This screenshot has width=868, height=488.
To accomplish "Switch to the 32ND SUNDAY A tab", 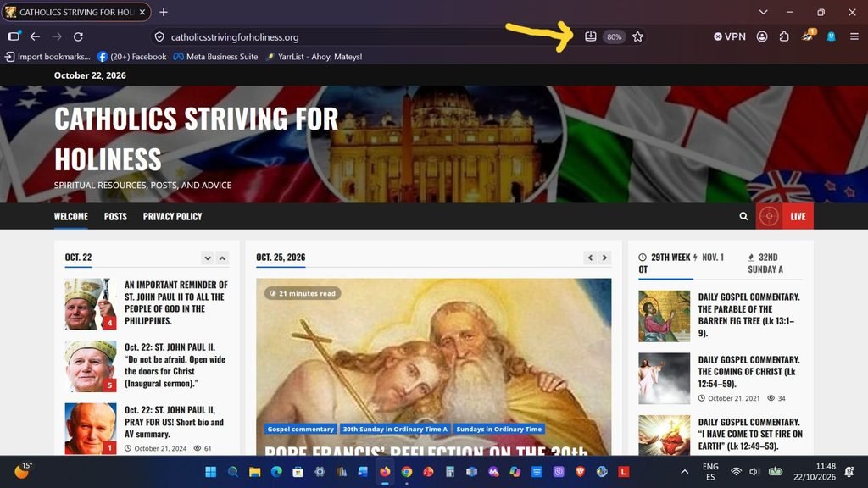I will click(765, 263).
